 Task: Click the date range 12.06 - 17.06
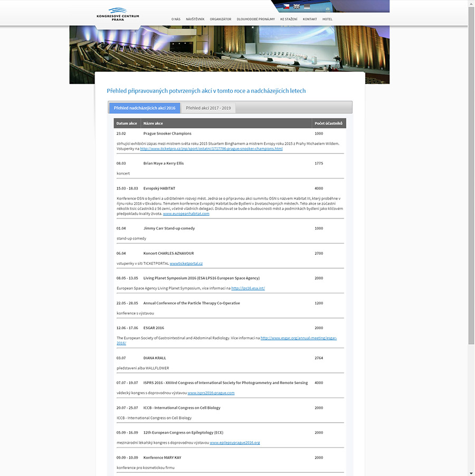127,328
